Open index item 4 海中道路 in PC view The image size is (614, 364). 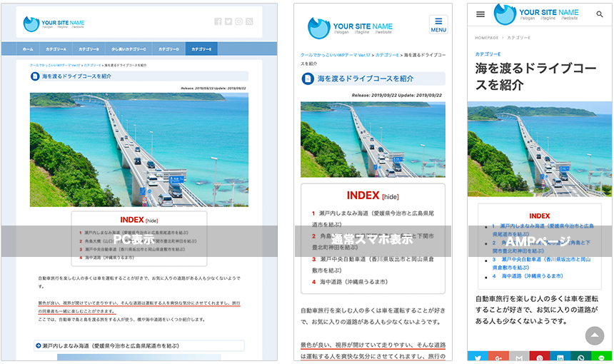107,258
